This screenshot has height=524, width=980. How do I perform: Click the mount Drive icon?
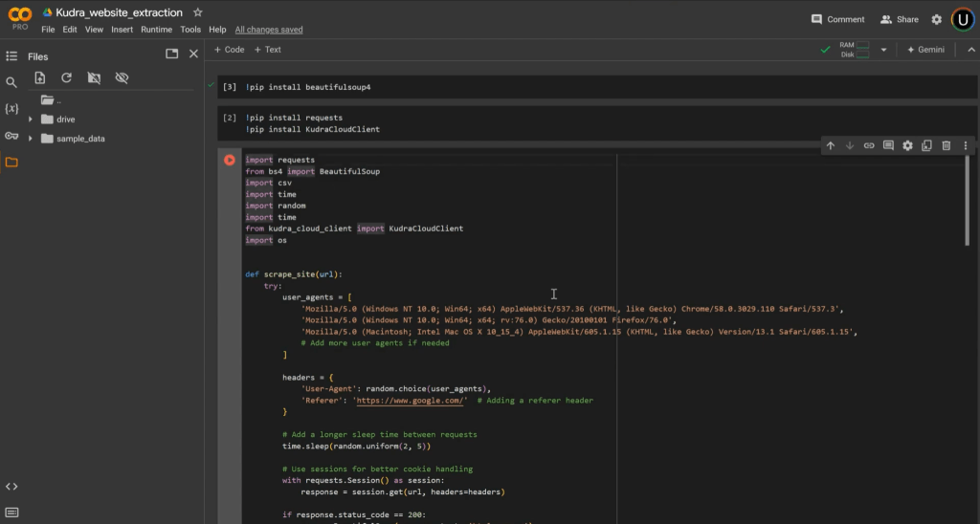point(94,78)
